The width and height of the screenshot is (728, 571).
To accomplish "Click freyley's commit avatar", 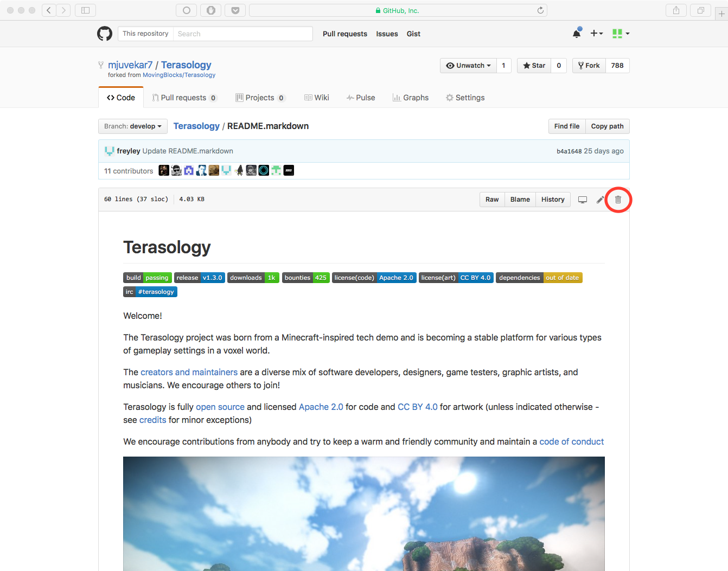I will pyautogui.click(x=110, y=151).
